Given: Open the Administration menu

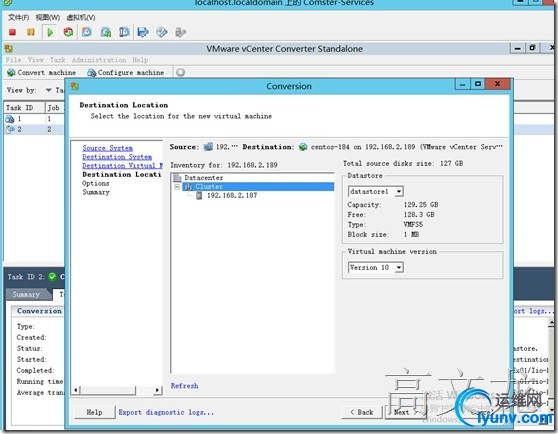Looking at the screenshot, I should click(99, 60).
